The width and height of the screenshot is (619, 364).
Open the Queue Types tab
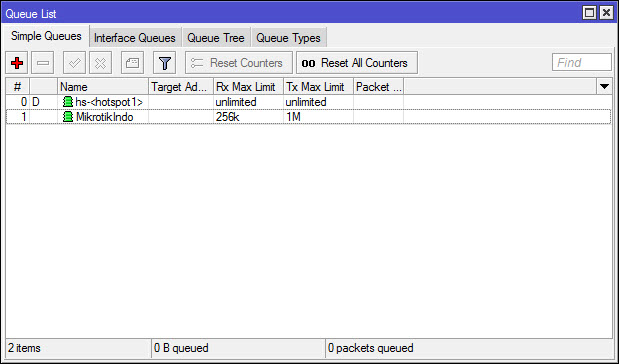(x=289, y=38)
